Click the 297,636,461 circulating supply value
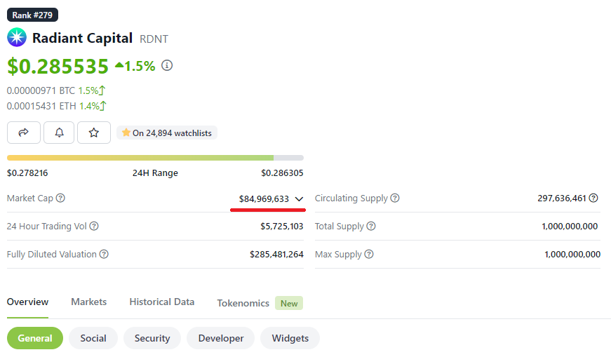This screenshot has width=611, height=364. [561, 198]
